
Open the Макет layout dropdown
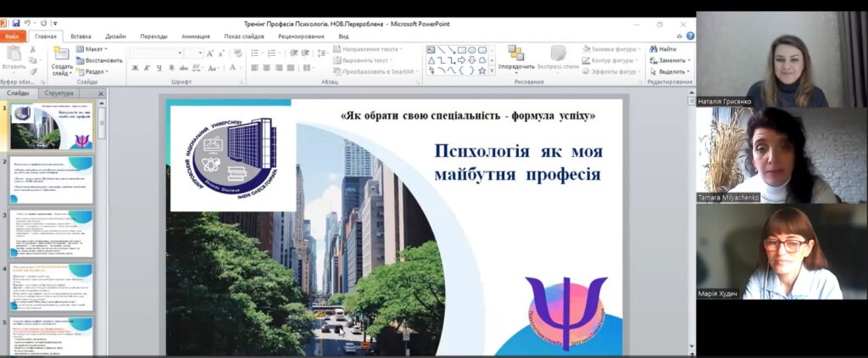(x=92, y=49)
